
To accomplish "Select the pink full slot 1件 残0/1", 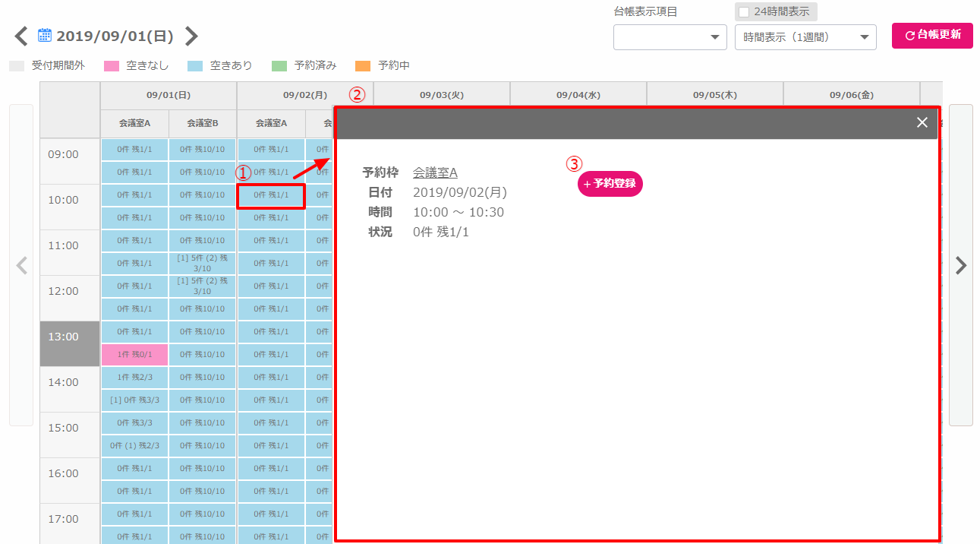I will pos(134,355).
